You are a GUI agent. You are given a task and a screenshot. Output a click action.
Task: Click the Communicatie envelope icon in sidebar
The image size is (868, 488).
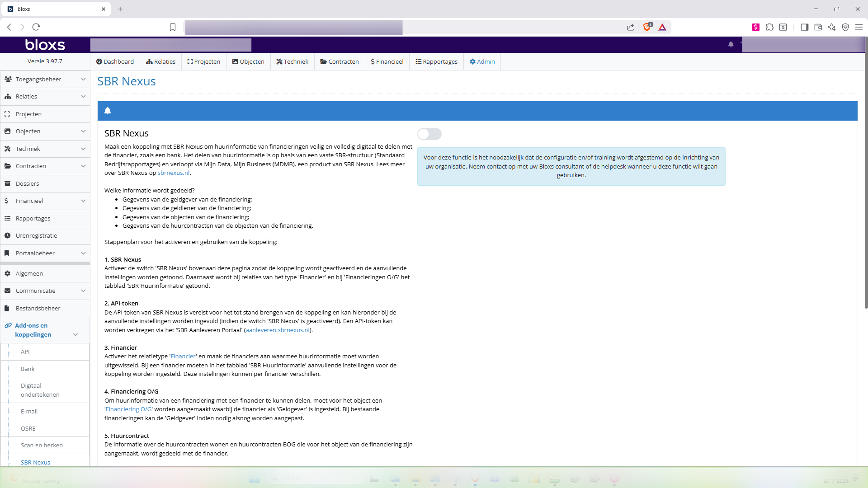[7, 291]
